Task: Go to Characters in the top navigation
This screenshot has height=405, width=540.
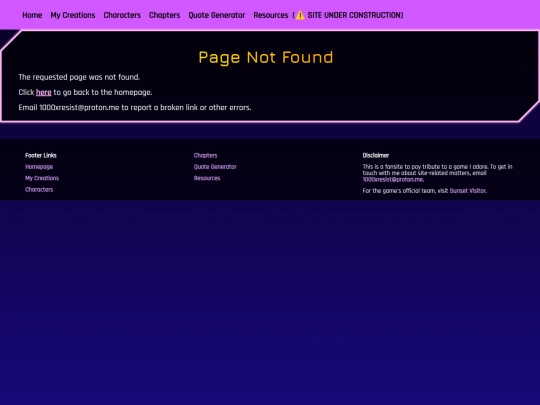Action: [122, 15]
